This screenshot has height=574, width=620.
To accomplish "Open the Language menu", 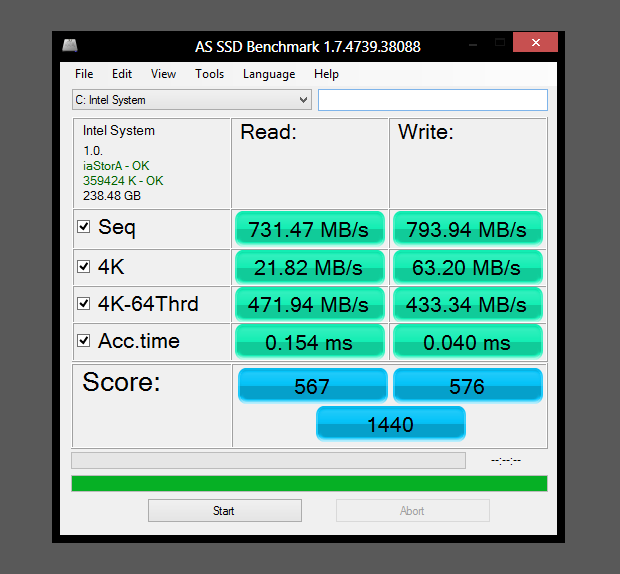I will click(x=269, y=74).
